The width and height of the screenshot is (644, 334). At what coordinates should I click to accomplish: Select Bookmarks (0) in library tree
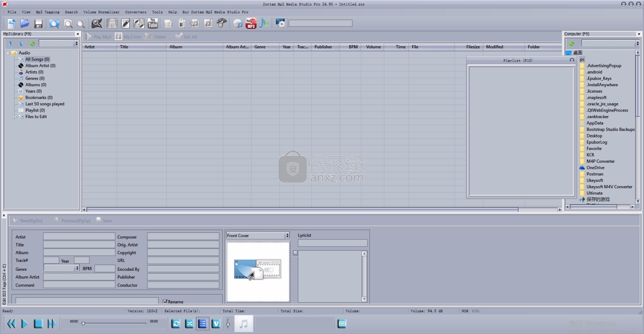click(39, 98)
